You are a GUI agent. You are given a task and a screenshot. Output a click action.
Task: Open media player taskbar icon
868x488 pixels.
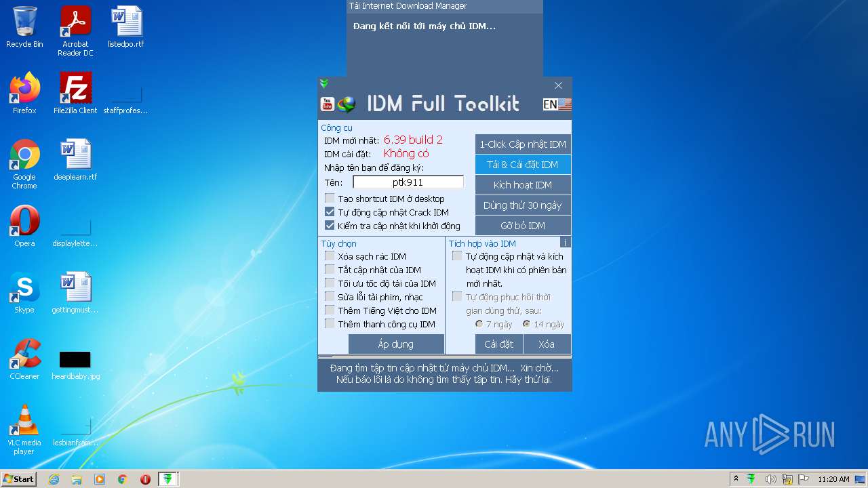pyautogui.click(x=100, y=479)
